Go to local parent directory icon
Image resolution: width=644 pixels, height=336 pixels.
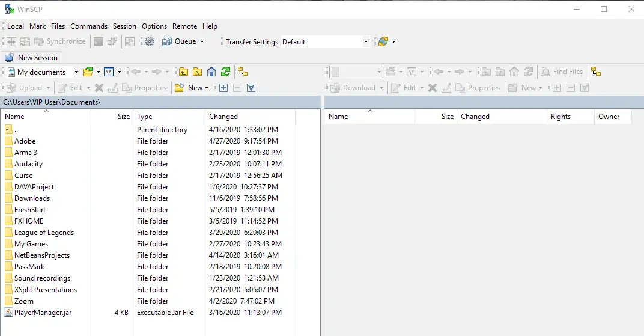[x=183, y=72]
